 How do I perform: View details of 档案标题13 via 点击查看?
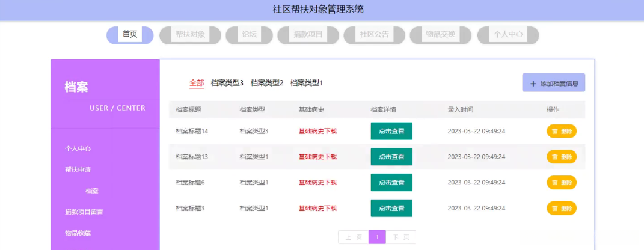point(391,157)
